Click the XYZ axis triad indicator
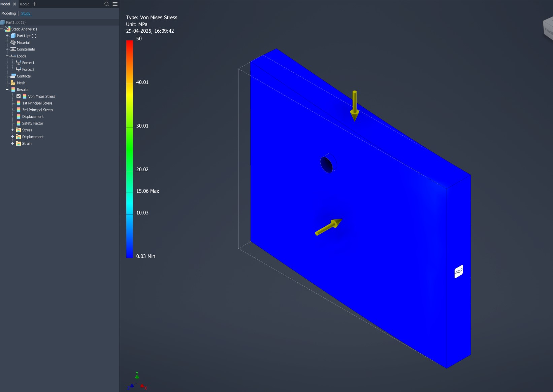The height and width of the screenshot is (392, 553). coord(137,381)
